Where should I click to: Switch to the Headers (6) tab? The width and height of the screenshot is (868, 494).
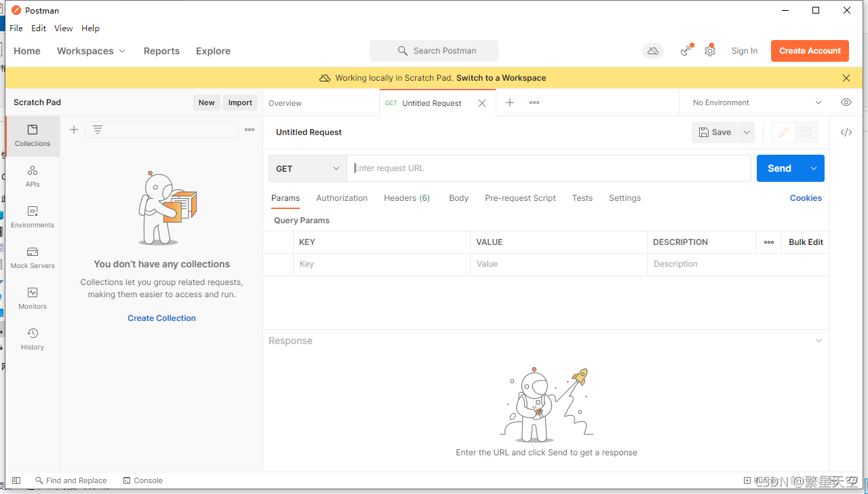point(407,198)
